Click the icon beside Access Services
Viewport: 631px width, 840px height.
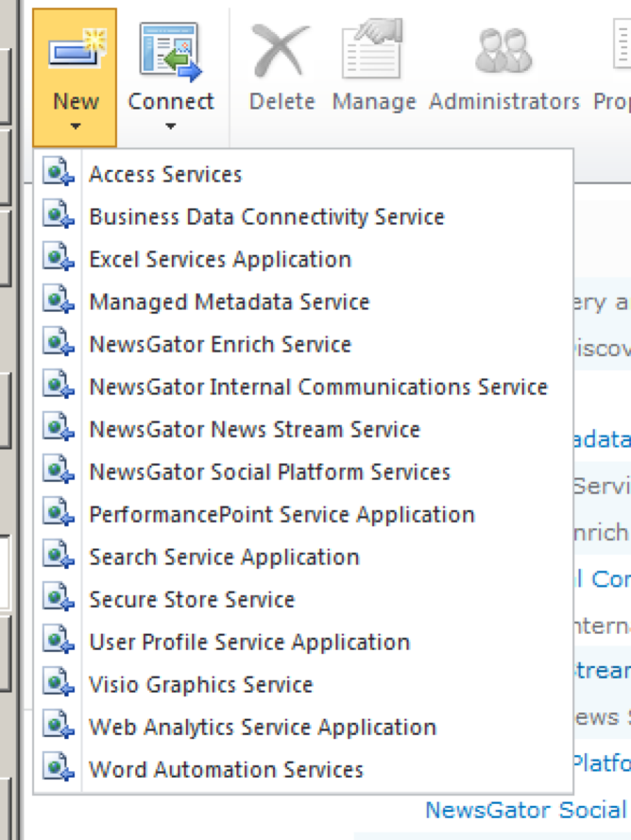[x=59, y=174]
